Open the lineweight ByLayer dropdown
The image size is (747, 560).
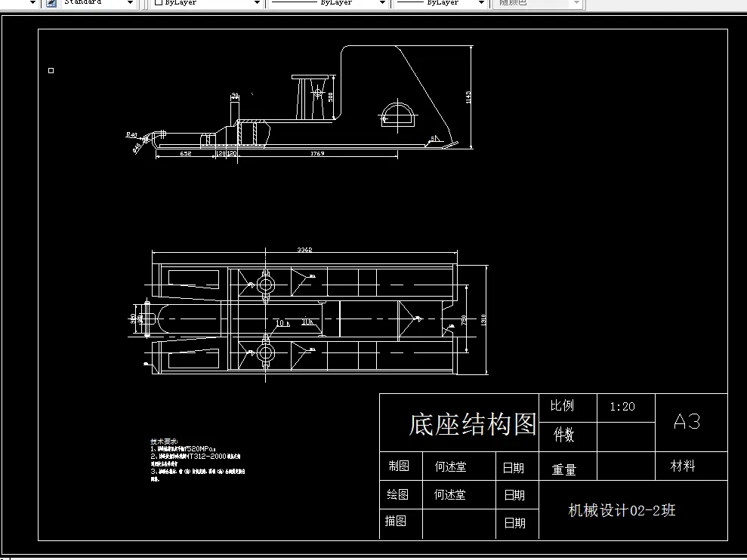pos(481,3)
